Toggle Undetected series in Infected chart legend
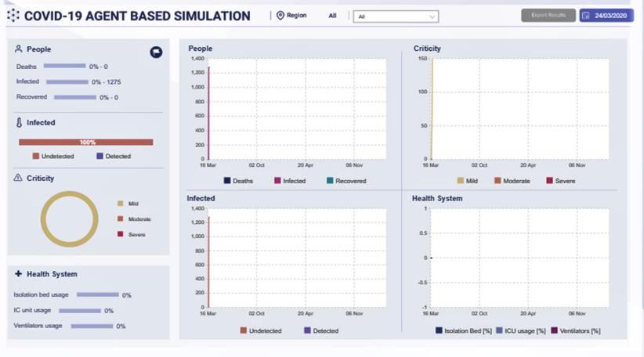 261,330
